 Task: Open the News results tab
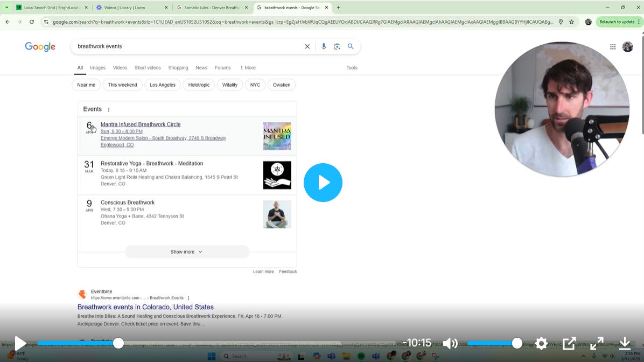[x=201, y=68]
